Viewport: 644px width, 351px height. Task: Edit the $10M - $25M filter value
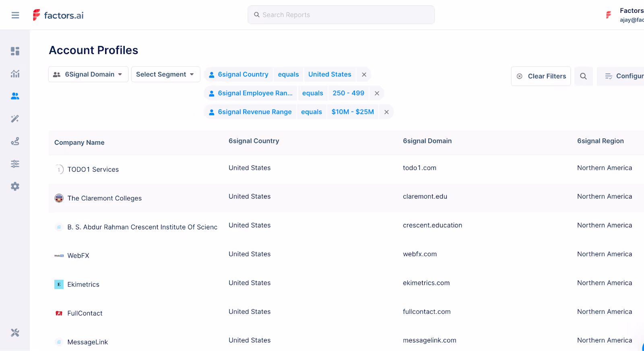(353, 112)
